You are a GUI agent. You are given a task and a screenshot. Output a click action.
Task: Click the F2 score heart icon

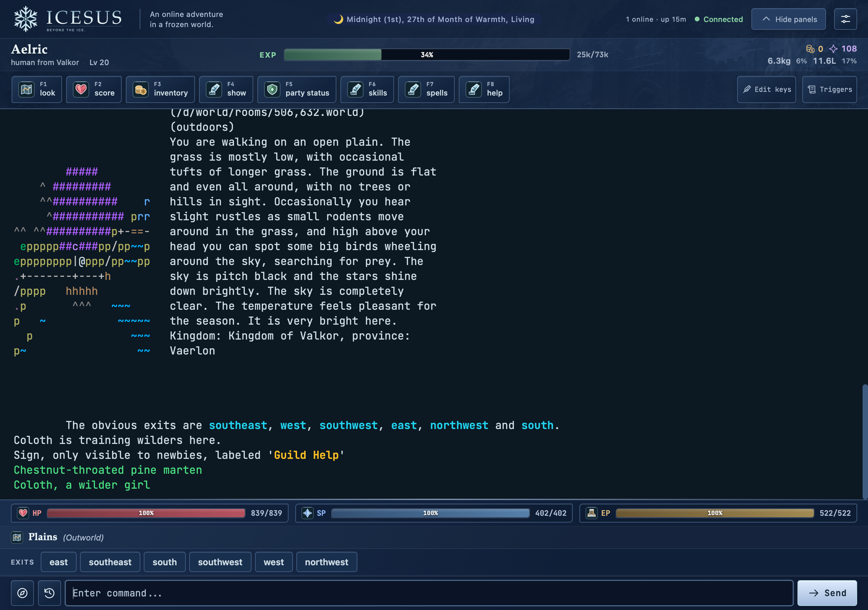pos(81,89)
